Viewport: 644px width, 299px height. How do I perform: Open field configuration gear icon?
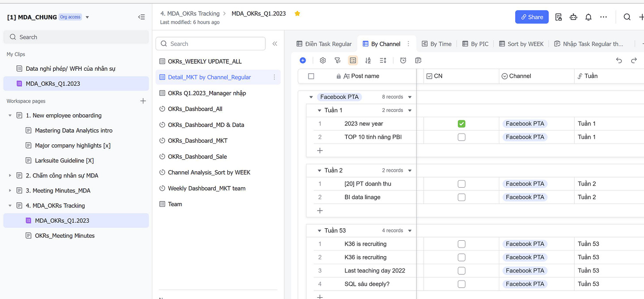tap(323, 60)
